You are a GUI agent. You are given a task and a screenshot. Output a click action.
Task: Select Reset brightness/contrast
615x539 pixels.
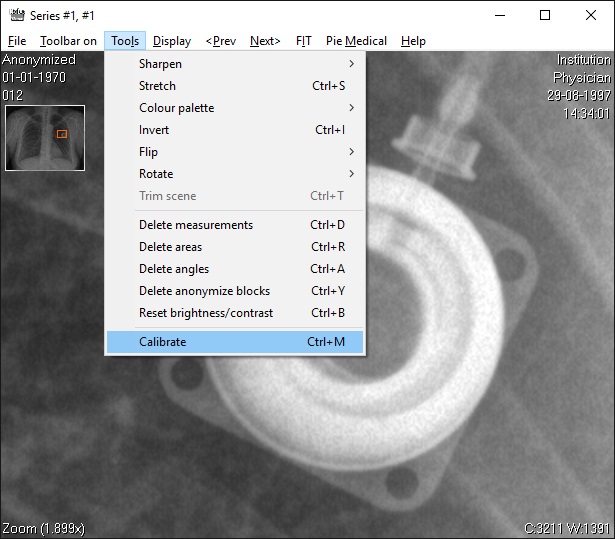235,313
